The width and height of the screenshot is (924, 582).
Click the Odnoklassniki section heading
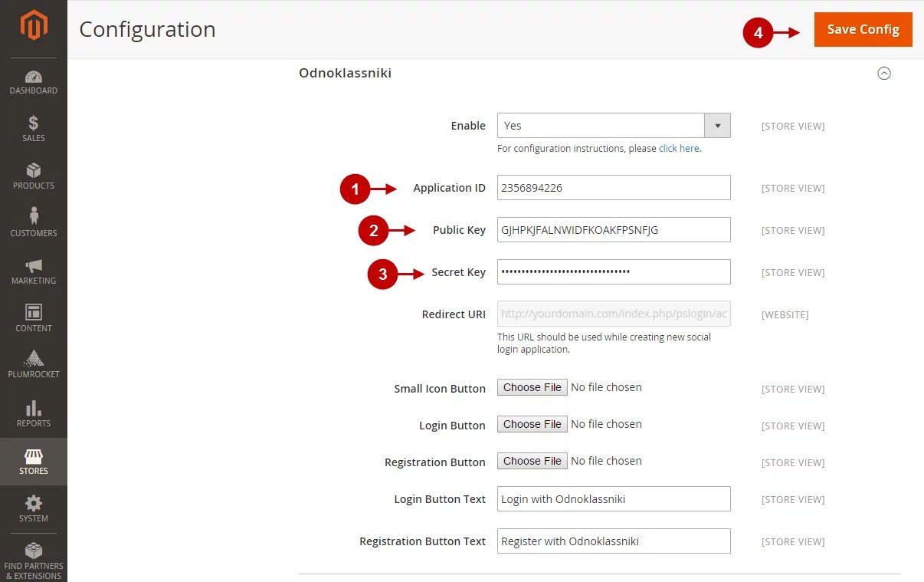[345, 74]
